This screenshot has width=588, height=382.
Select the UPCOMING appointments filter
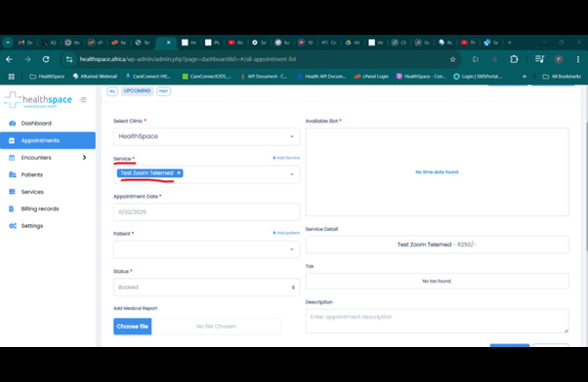tap(137, 91)
